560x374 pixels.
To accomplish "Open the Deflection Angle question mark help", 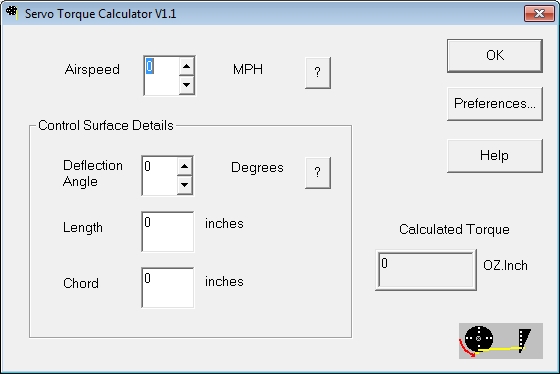I will click(x=318, y=173).
